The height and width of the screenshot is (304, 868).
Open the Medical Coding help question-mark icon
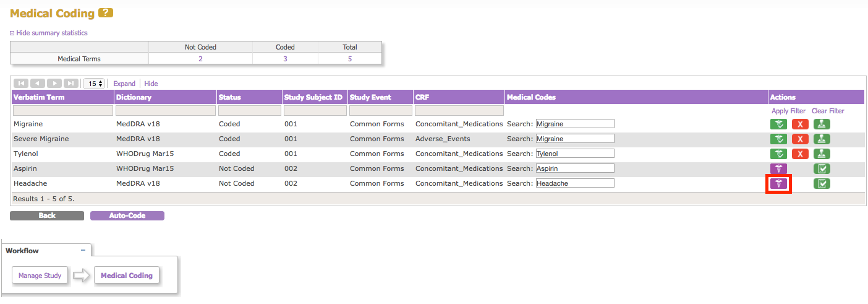tap(106, 13)
